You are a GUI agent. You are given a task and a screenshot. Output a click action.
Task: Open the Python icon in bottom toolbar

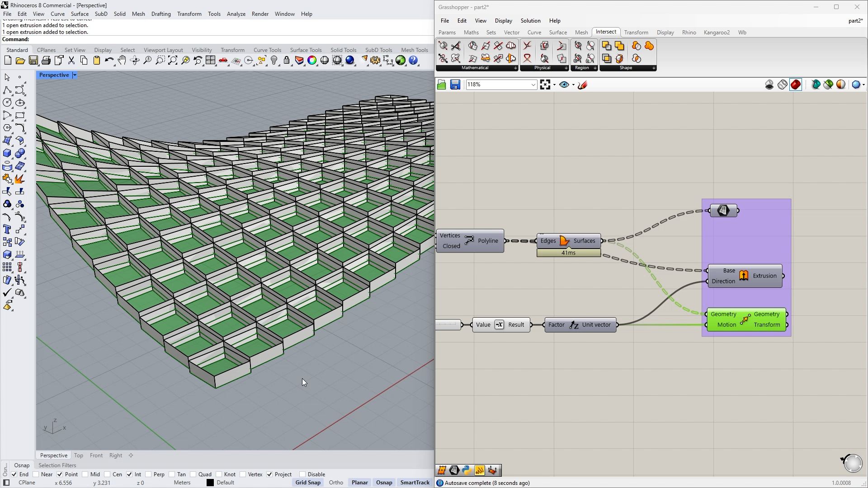pos(467,470)
